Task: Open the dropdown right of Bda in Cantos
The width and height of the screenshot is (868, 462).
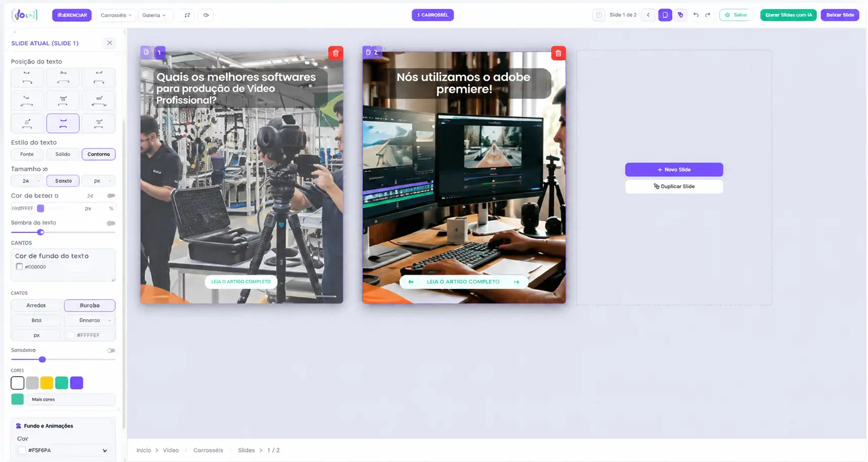Action: tap(89, 320)
